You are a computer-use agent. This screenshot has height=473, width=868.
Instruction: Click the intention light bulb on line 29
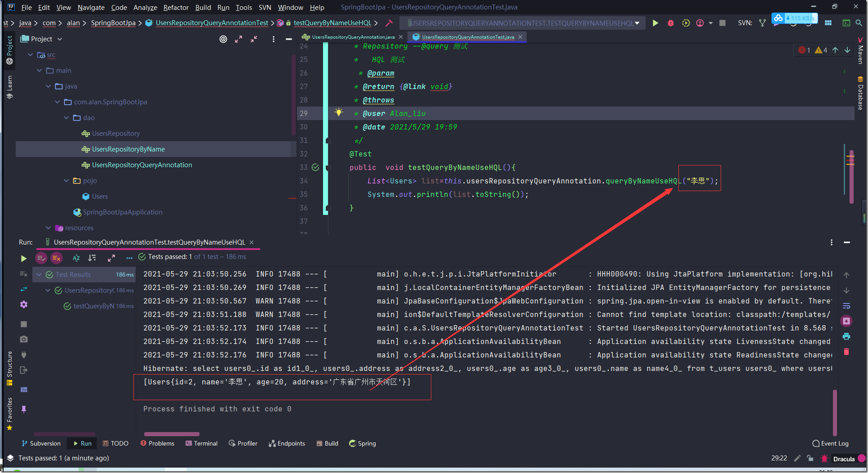coord(339,112)
